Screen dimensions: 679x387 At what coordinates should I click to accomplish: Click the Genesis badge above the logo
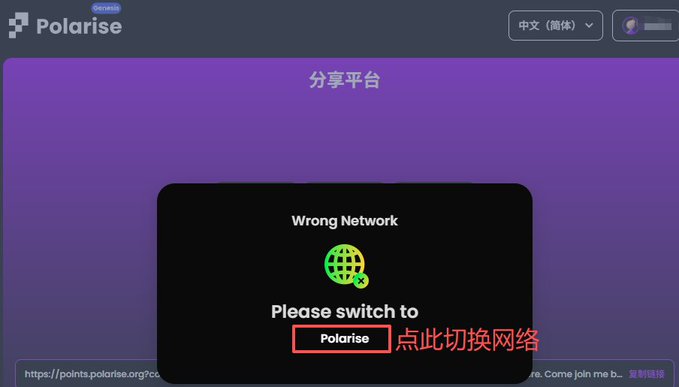(106, 8)
